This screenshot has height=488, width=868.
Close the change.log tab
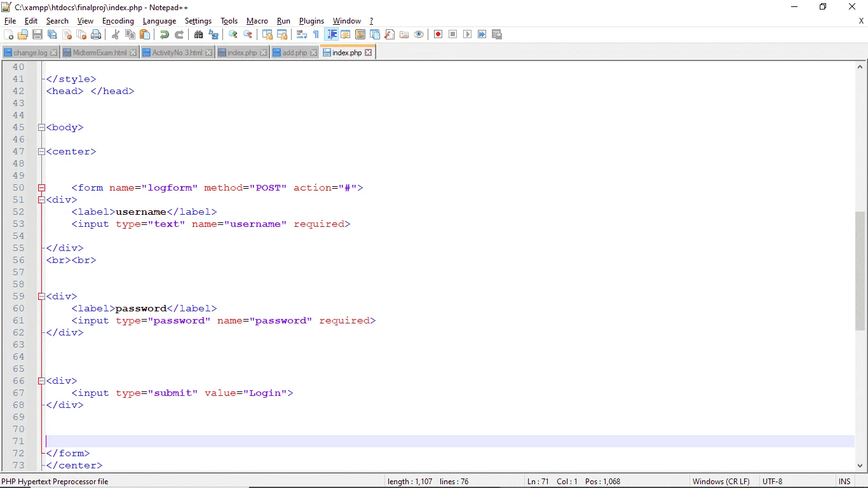point(54,53)
